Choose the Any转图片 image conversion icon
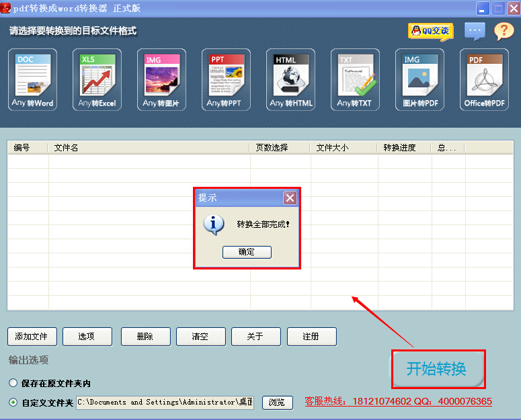 161,80
